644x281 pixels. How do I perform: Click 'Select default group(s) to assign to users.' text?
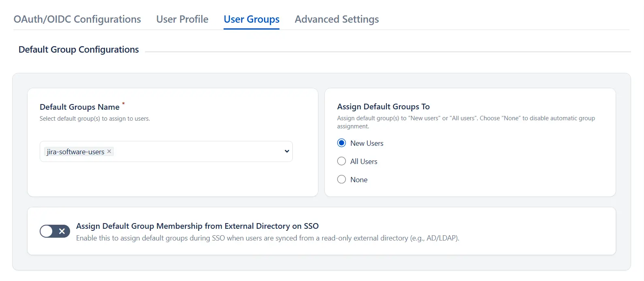[95, 119]
